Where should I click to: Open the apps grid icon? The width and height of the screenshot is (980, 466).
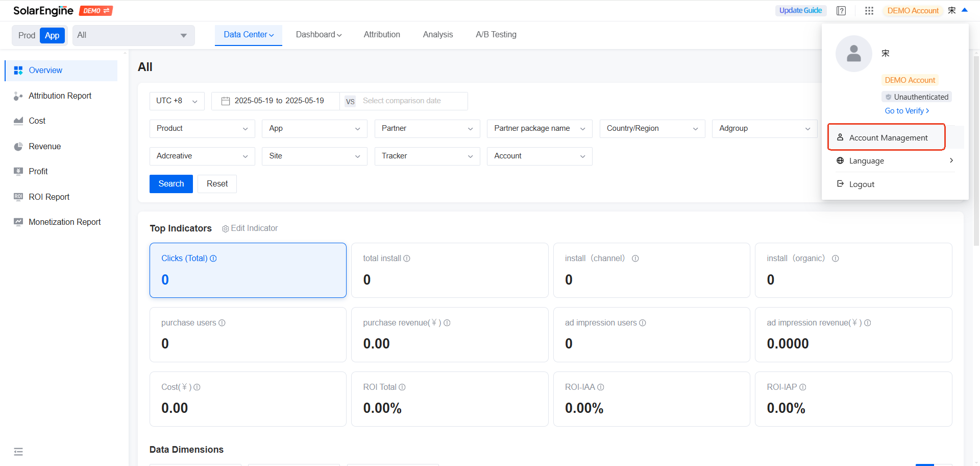869,11
